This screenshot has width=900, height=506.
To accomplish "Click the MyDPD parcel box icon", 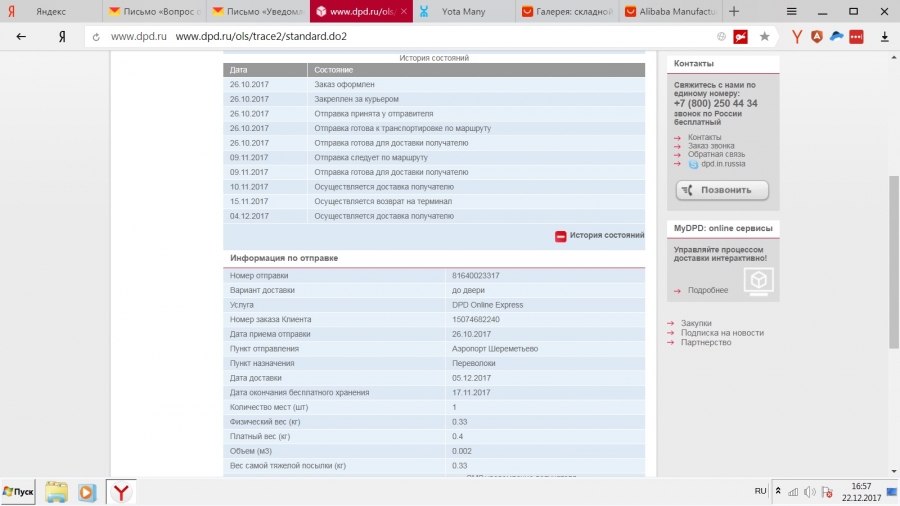I will pyautogui.click(x=758, y=281).
